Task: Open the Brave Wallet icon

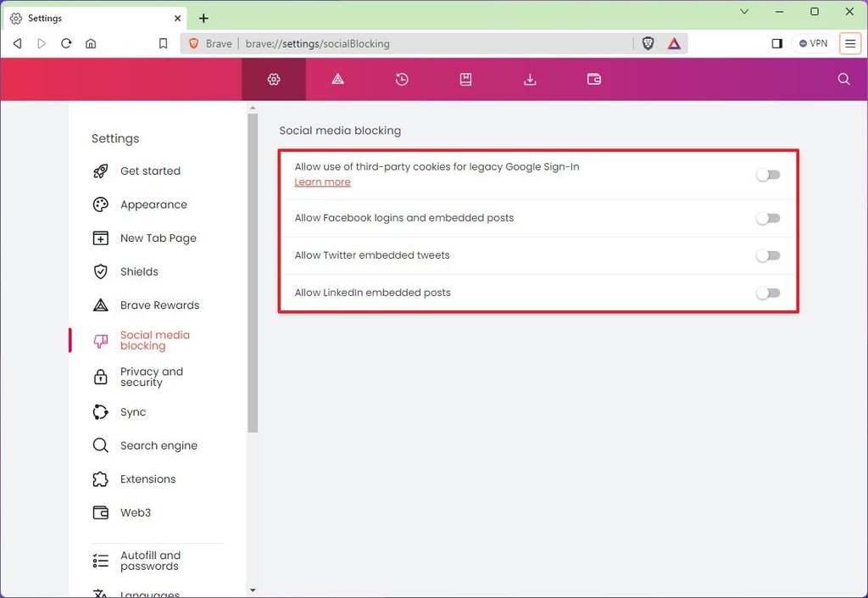Action: click(593, 79)
